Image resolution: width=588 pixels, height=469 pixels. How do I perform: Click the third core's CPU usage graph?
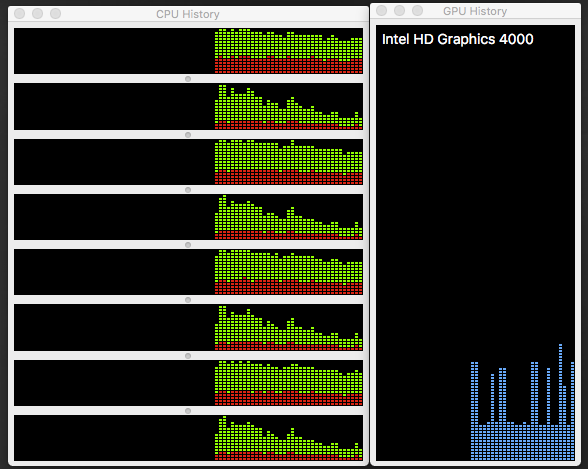pyautogui.click(x=188, y=162)
